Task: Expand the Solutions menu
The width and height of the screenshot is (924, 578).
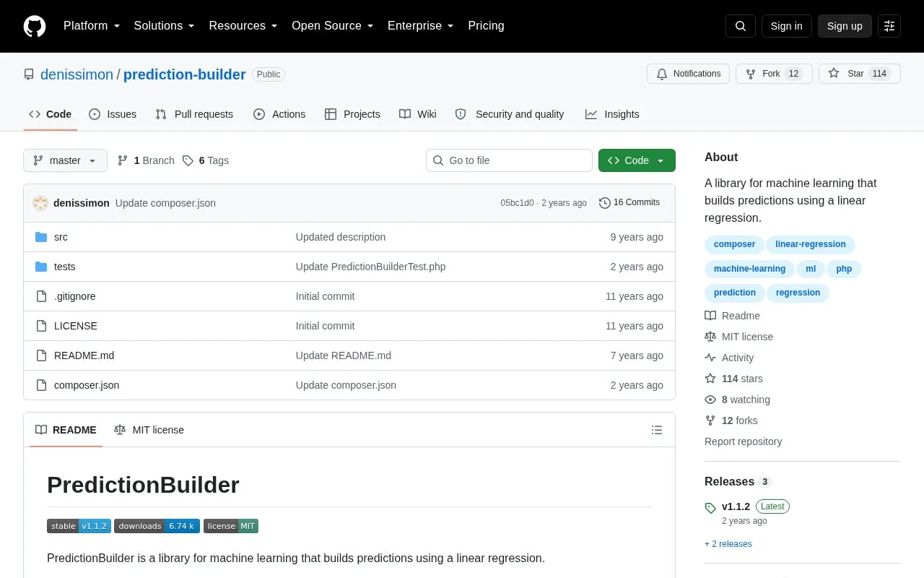Action: [165, 26]
